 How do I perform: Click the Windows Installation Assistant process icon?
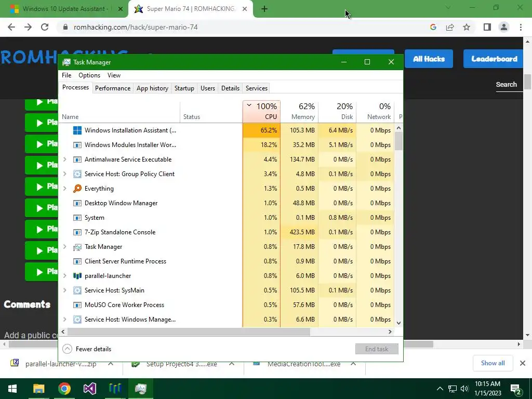(77, 130)
